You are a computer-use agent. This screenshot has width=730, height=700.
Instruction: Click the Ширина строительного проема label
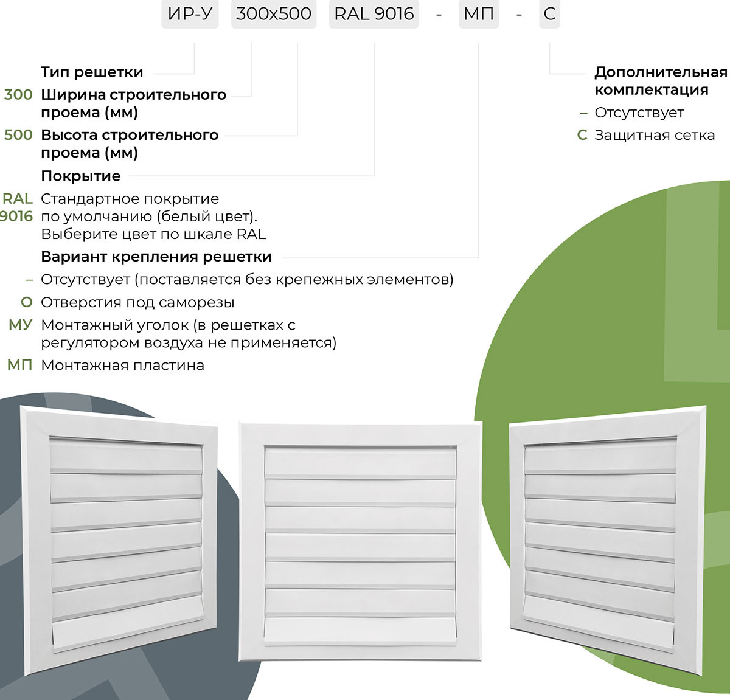[133, 95]
